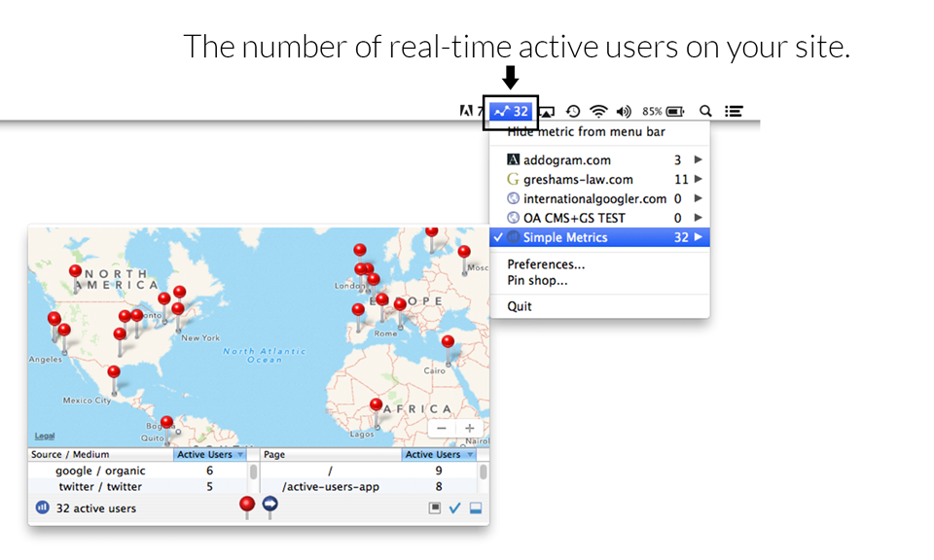Click the OA CMS+GS TEST globe favicon
This screenshot has height=560, width=934.
click(x=513, y=217)
